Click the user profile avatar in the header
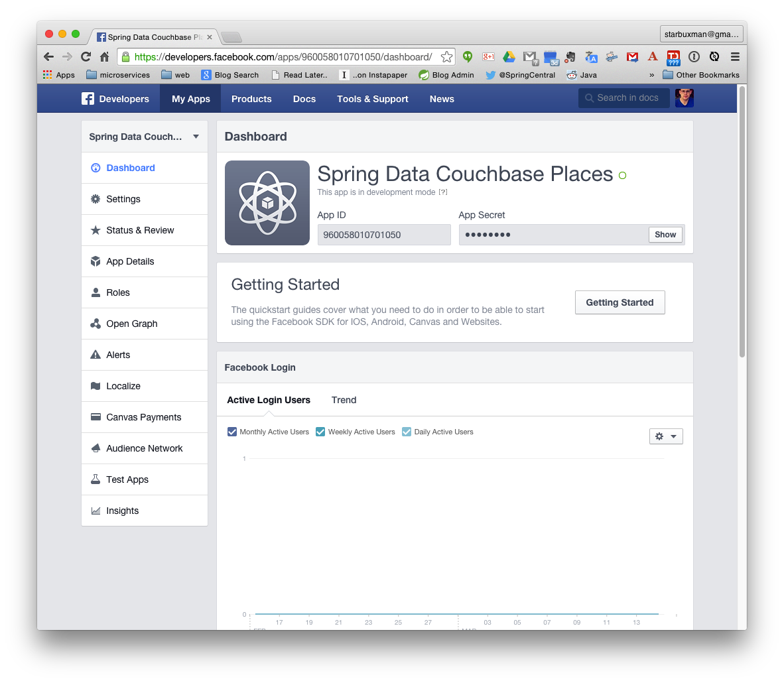Image resolution: width=784 pixels, height=683 pixels. tap(684, 98)
